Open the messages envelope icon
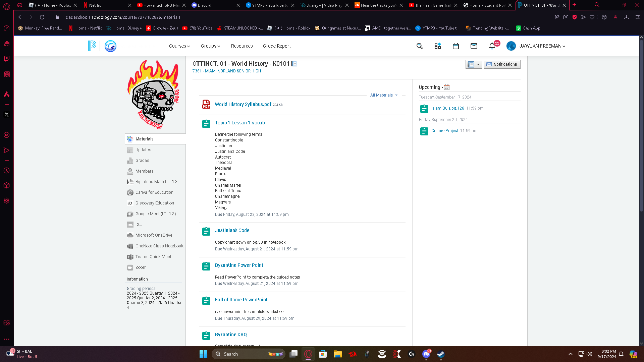 click(x=474, y=46)
